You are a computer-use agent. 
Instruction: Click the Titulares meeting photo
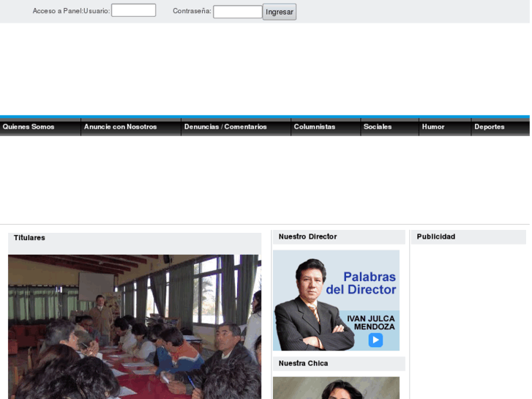pyautogui.click(x=135, y=327)
